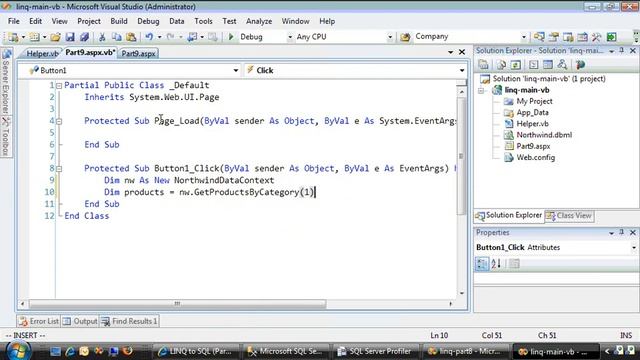Open the active documents list arrow
The width and height of the screenshot is (640, 360).
click(x=450, y=52)
